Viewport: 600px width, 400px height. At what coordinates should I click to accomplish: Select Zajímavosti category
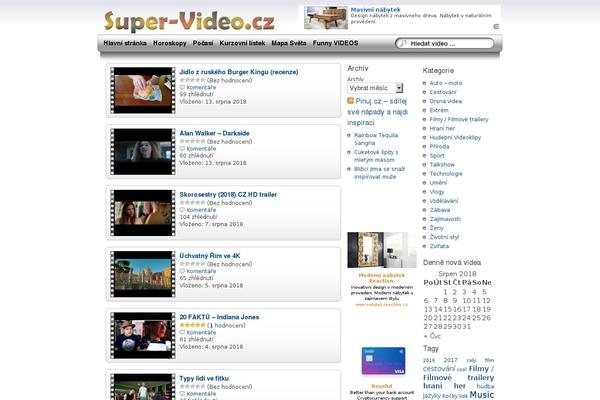click(x=445, y=219)
